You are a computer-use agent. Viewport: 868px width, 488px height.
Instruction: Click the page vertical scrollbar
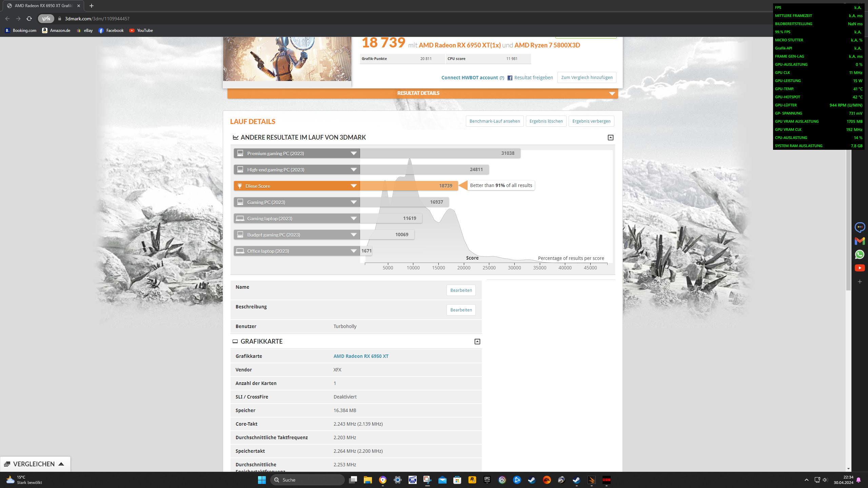tap(848, 220)
